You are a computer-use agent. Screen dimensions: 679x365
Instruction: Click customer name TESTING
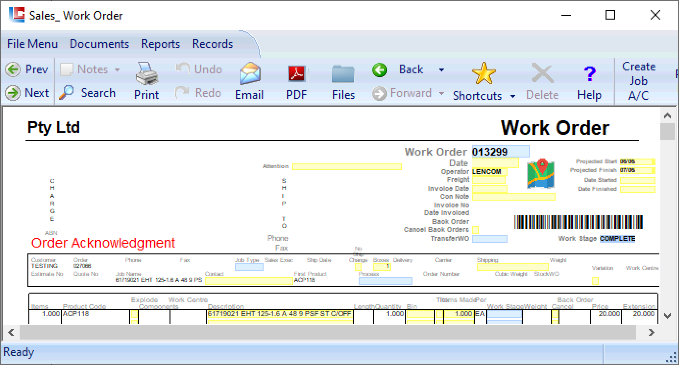(44, 266)
